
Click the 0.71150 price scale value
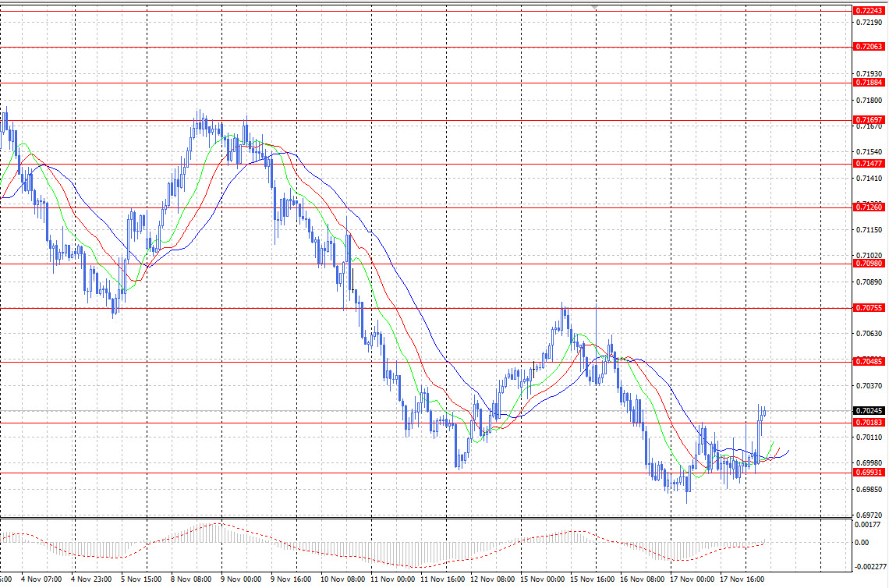[869, 229]
